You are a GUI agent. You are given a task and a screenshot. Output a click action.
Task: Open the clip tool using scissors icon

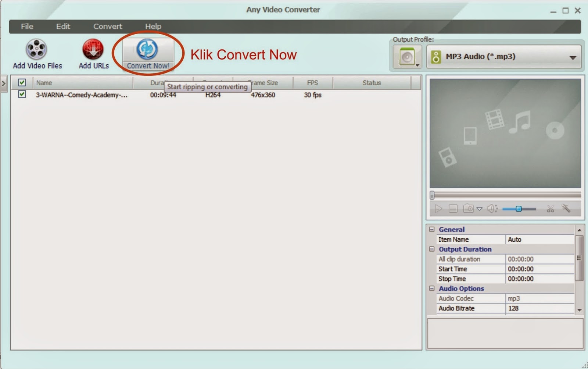(x=550, y=208)
